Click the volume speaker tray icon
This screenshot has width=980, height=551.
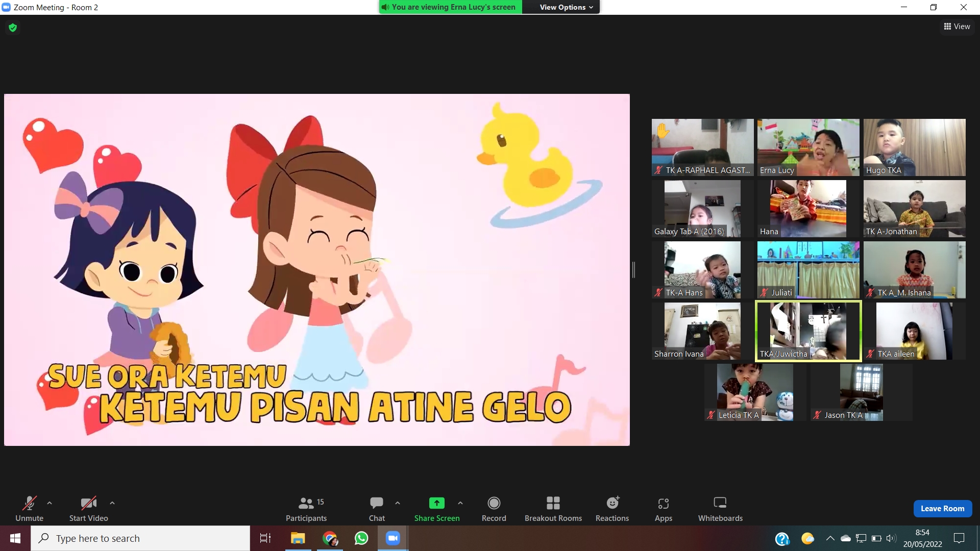pos(891,538)
